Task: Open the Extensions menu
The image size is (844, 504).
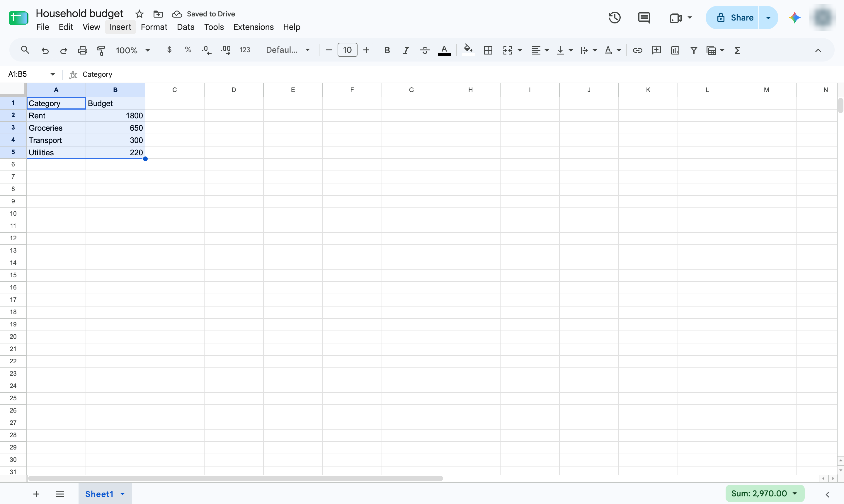Action: click(x=253, y=27)
